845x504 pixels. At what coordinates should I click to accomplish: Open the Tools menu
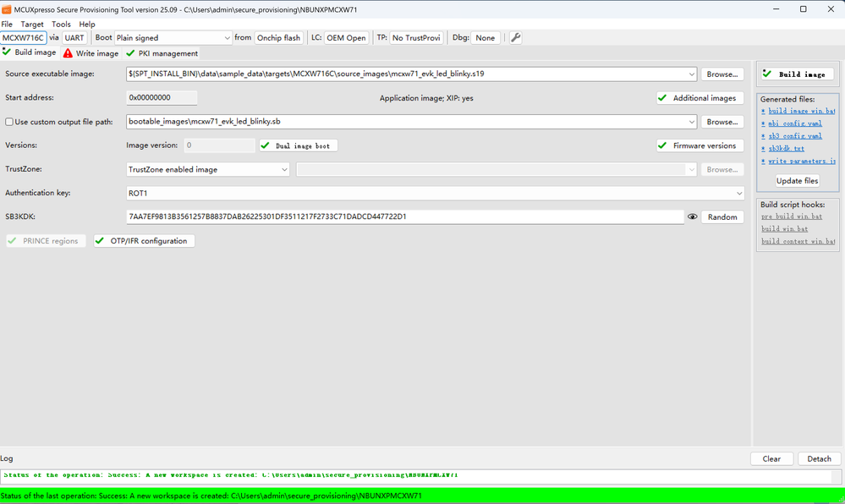coord(61,25)
